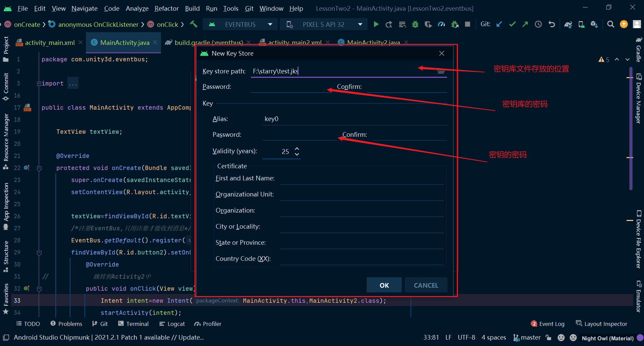644x346 pixels.
Task: Click OK in New Key Store dialog
Action: point(384,285)
